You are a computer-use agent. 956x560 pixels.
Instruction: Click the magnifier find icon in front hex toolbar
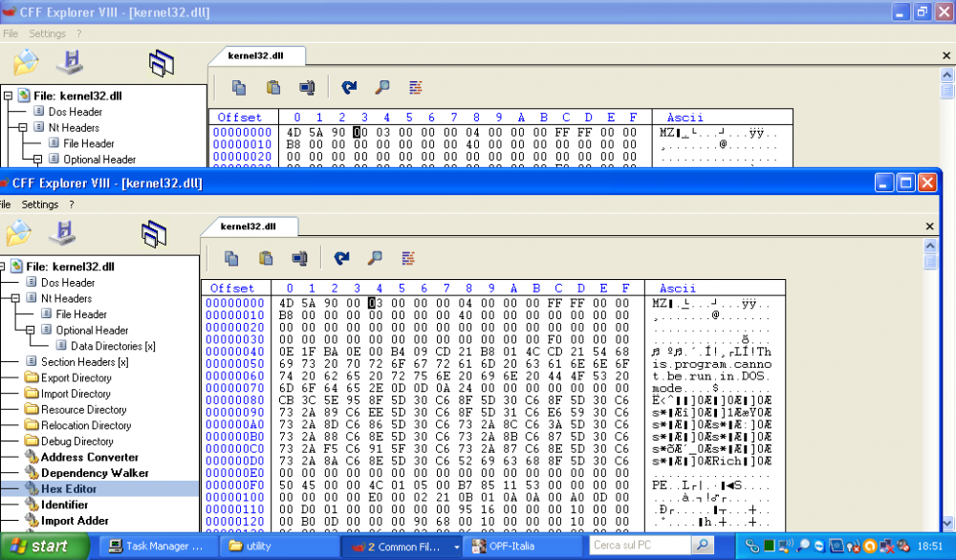tap(375, 258)
